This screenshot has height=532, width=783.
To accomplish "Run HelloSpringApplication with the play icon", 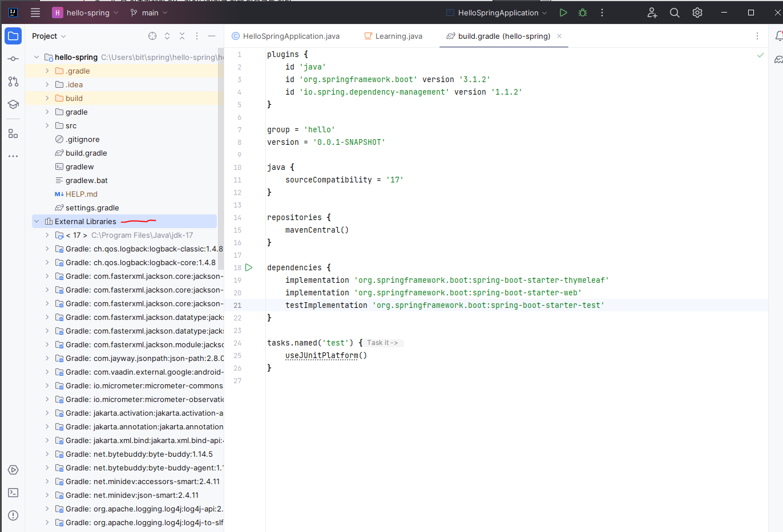I will tap(563, 13).
